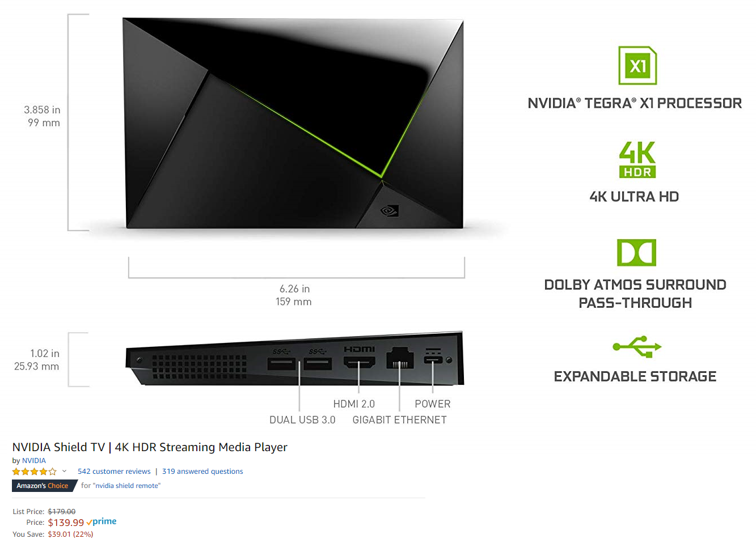Click the Prime logo beside the price
Screen dimensions: 756x556
pyautogui.click(x=102, y=522)
